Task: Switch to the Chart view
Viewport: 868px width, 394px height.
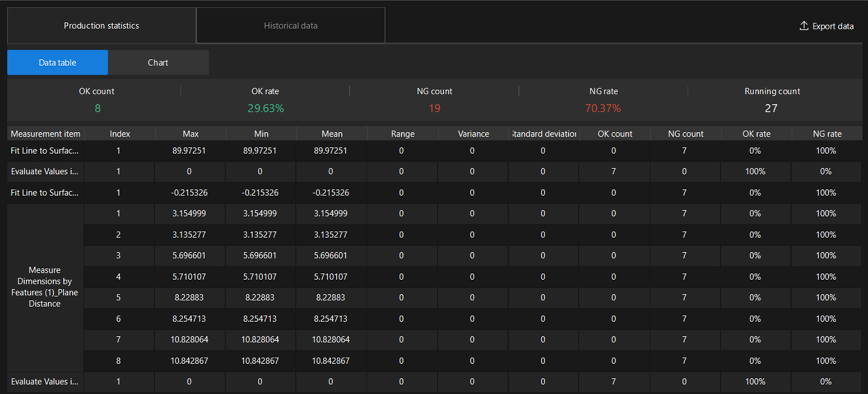Action: [157, 62]
